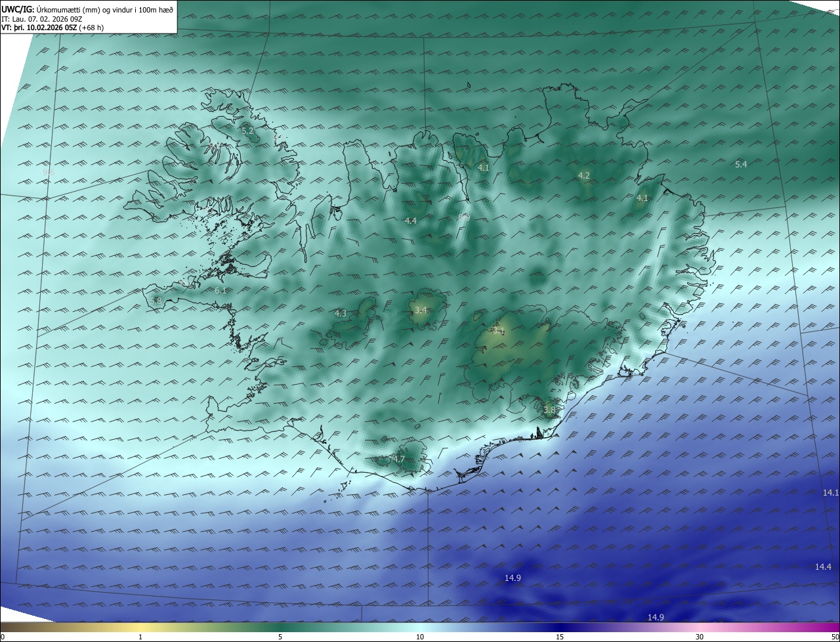Click the 6.1 value label on the map
This screenshot has height=642, width=840.
point(220,290)
